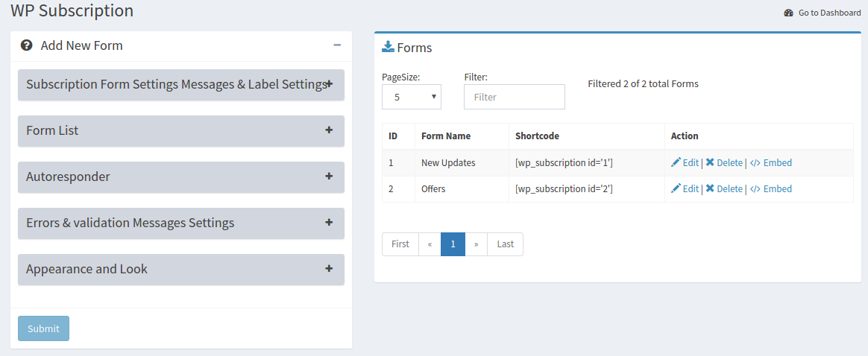Click the help question-mark icon beside Add New Form

click(26, 45)
